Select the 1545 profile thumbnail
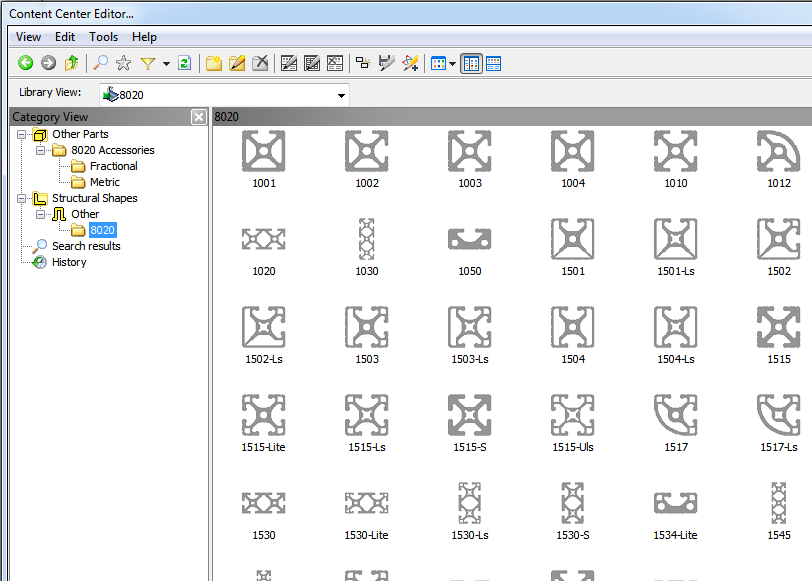812x581 pixels. (779, 503)
